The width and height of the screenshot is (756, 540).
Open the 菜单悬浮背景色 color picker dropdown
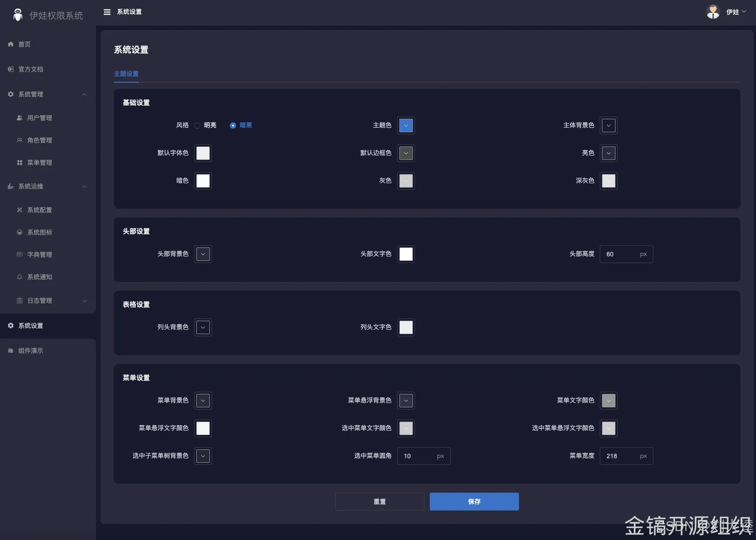[x=406, y=401]
